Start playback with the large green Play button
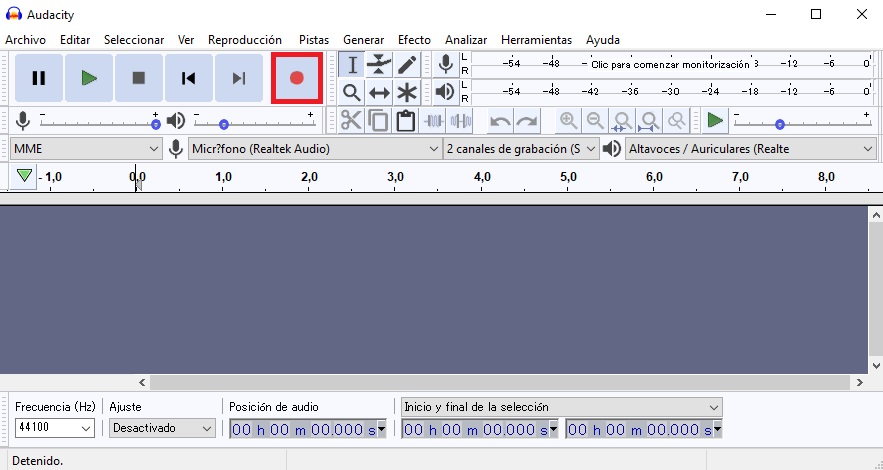Viewport: 883px width, 470px height. coord(89,78)
